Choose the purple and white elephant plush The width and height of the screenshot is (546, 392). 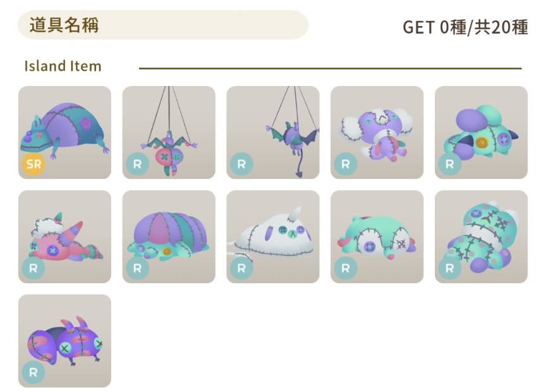point(377,132)
